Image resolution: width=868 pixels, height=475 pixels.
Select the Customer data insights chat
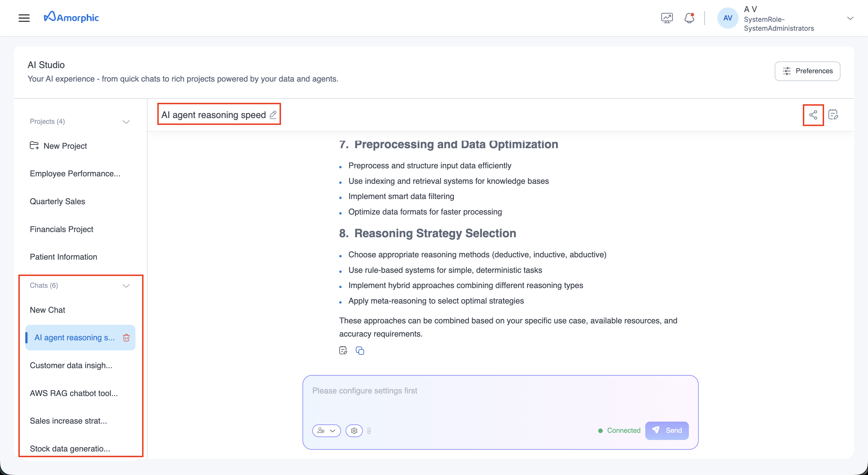[x=71, y=365]
